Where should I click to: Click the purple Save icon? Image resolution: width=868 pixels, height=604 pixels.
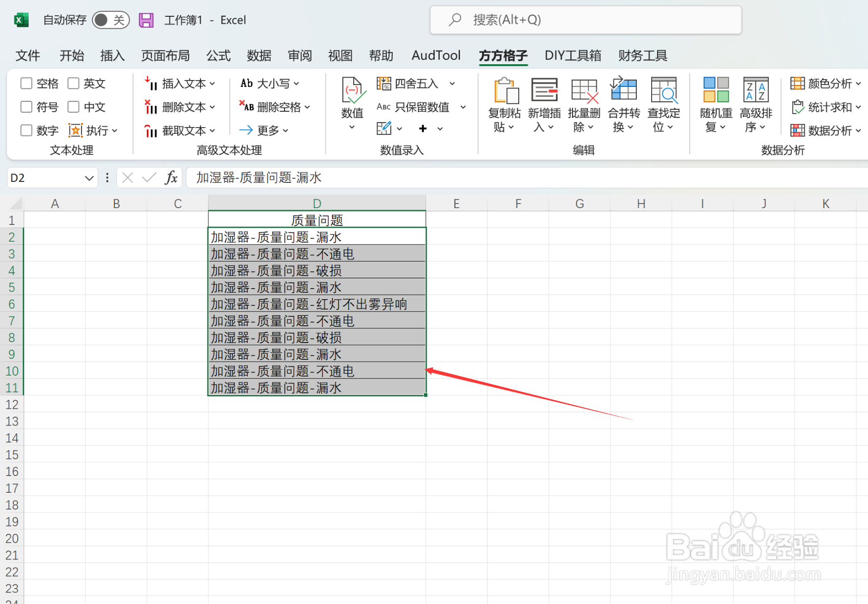pos(146,20)
